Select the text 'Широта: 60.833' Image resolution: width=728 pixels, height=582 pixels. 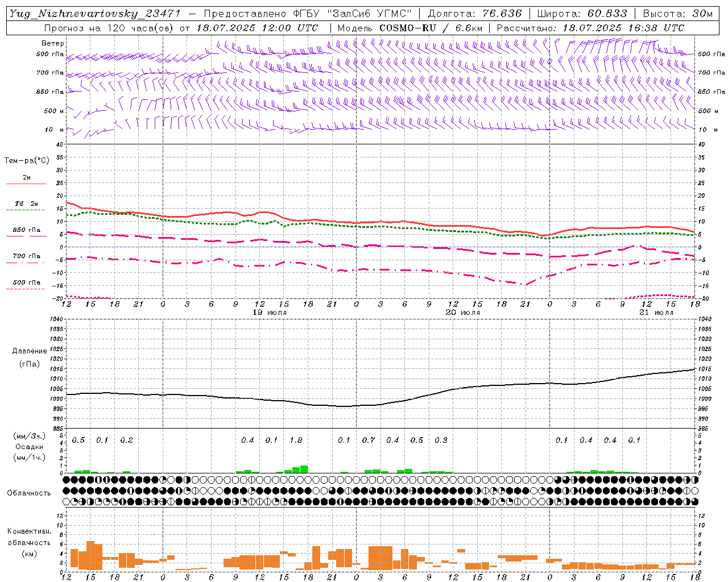[582, 14]
